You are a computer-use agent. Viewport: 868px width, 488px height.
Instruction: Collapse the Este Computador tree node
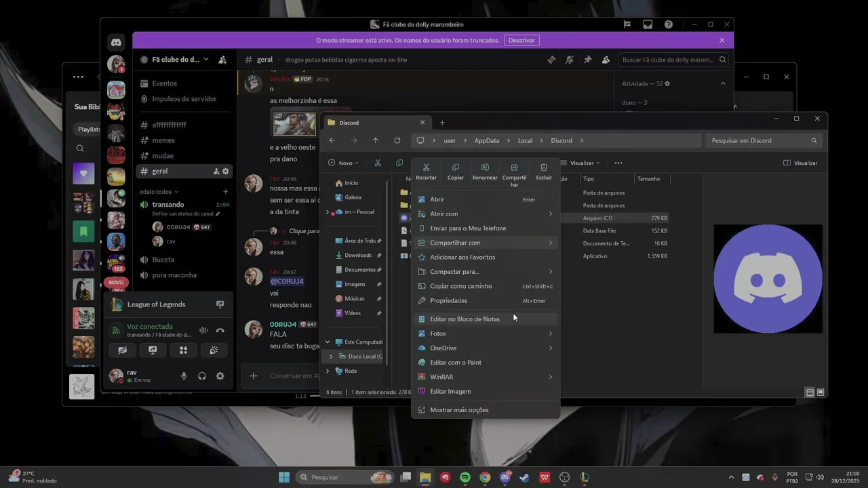pyautogui.click(x=328, y=342)
